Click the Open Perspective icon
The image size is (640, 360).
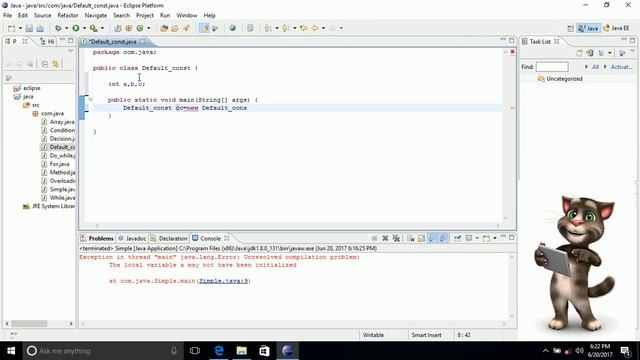[x=571, y=28]
